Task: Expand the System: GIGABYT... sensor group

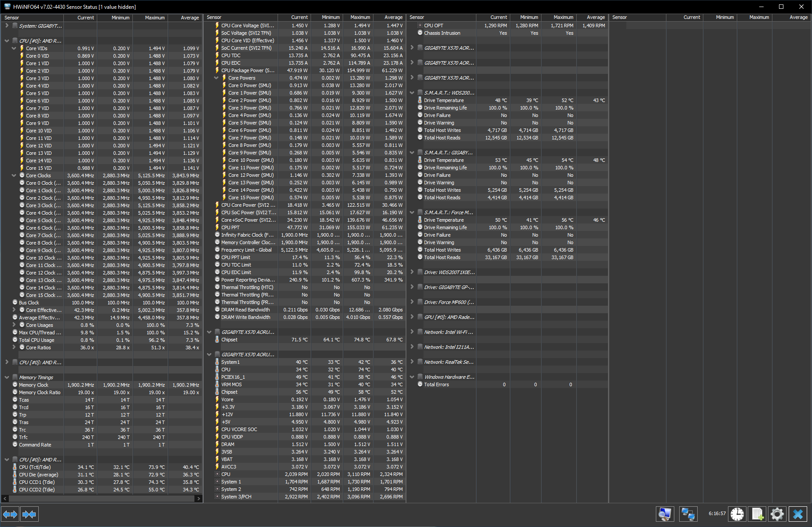Action: coord(7,26)
